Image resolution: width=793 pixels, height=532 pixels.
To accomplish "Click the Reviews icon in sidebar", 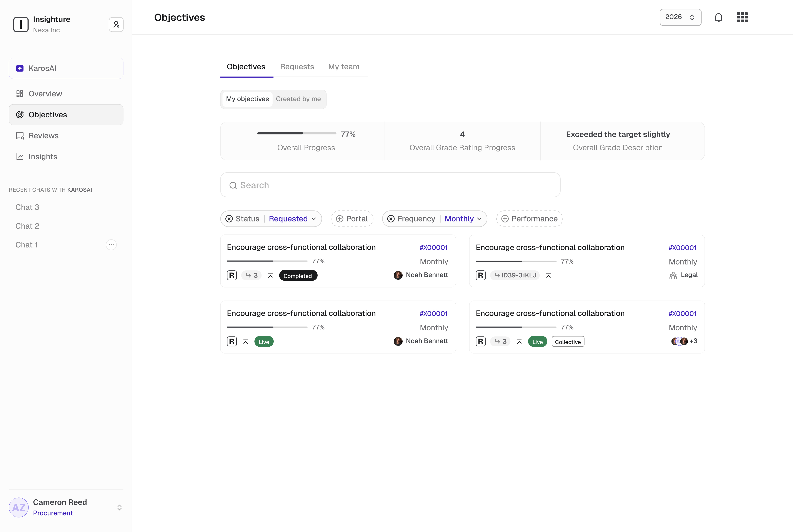I will (20, 136).
